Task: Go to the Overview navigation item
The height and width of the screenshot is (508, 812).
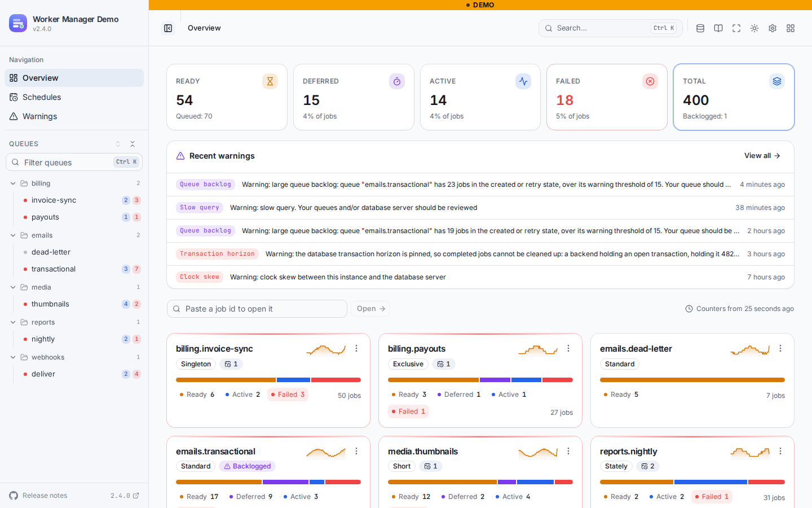Action: click(x=74, y=78)
